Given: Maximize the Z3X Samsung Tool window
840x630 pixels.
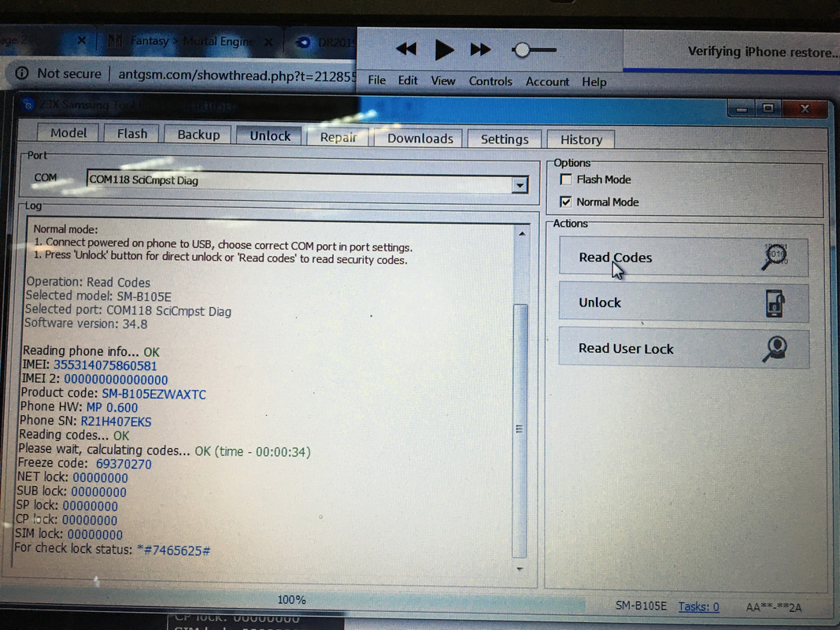Looking at the screenshot, I should (768, 109).
